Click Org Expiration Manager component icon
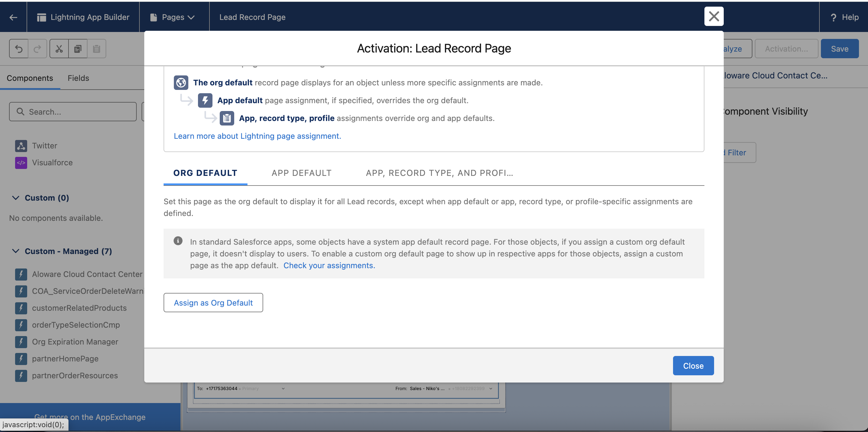This screenshot has height=432, width=868. coord(21,342)
